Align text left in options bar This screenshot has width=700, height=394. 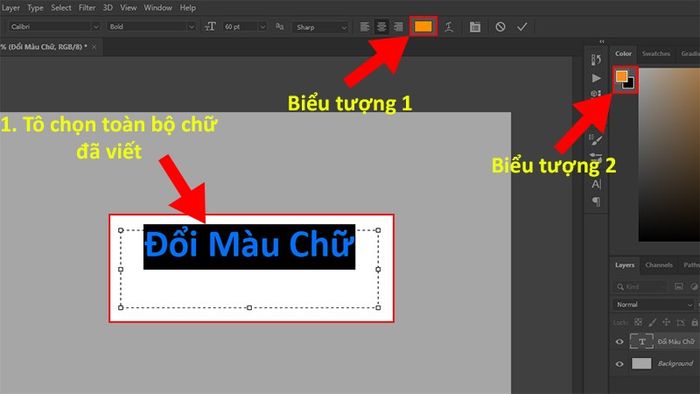pos(365,27)
